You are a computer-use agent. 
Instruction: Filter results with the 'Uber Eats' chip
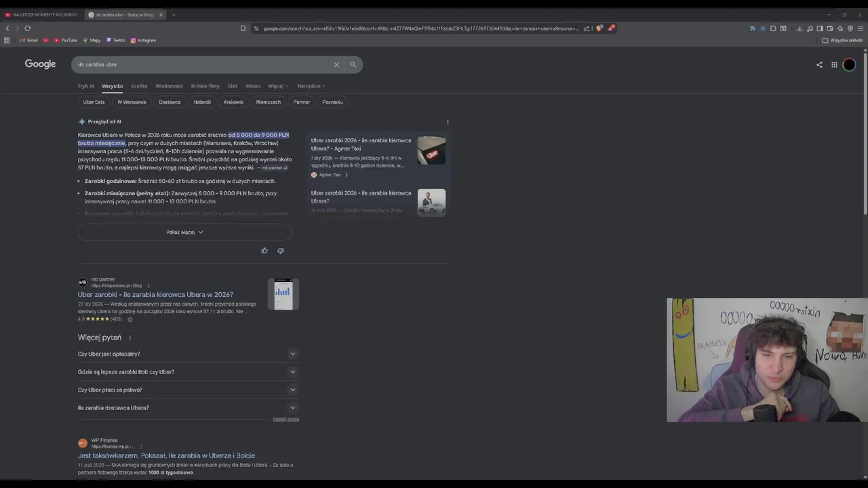94,102
